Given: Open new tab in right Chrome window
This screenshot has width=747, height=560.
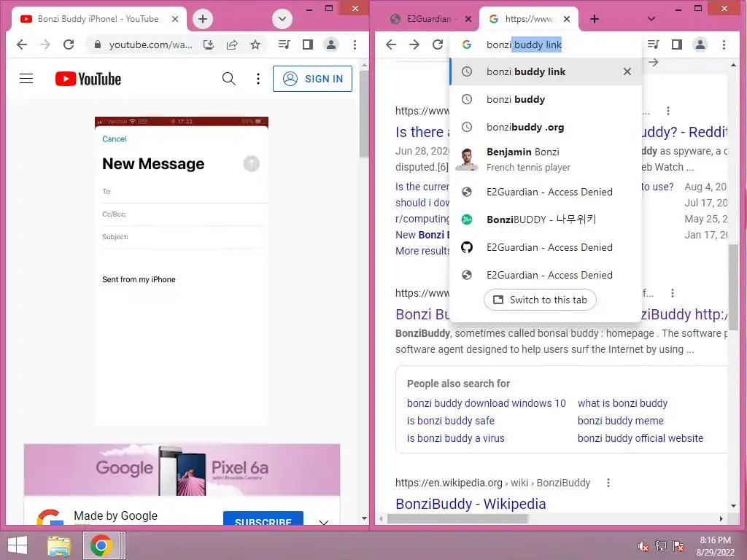Looking at the screenshot, I should click(595, 19).
